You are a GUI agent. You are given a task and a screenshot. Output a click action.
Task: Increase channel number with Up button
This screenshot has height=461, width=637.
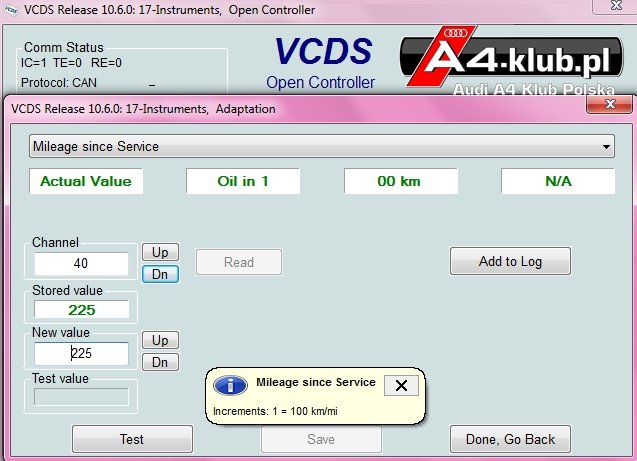point(160,252)
